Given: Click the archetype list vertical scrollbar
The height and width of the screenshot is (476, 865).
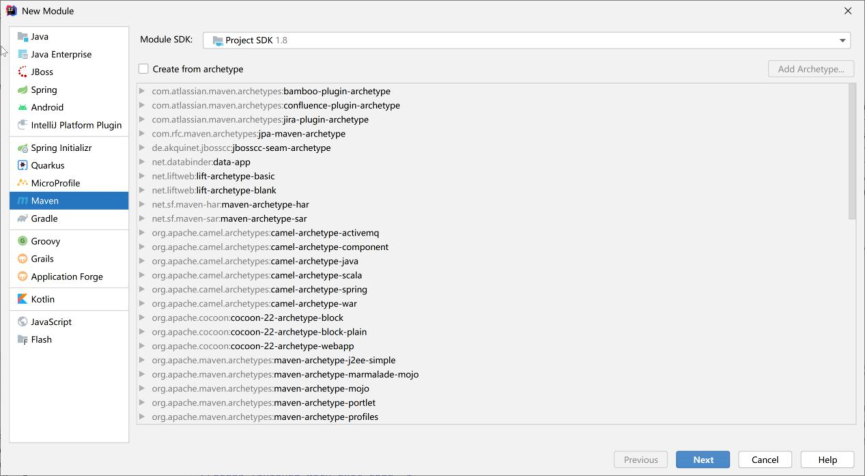Looking at the screenshot, I should [x=852, y=150].
